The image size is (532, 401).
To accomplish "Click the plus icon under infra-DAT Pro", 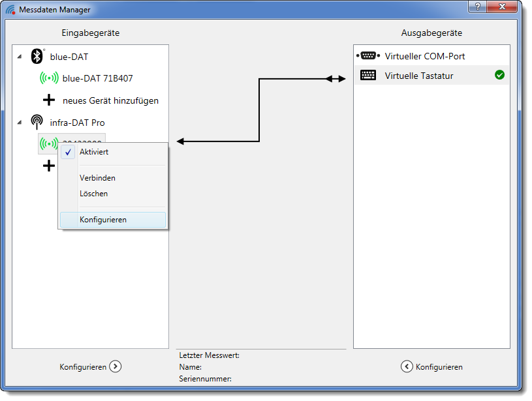I will point(49,166).
